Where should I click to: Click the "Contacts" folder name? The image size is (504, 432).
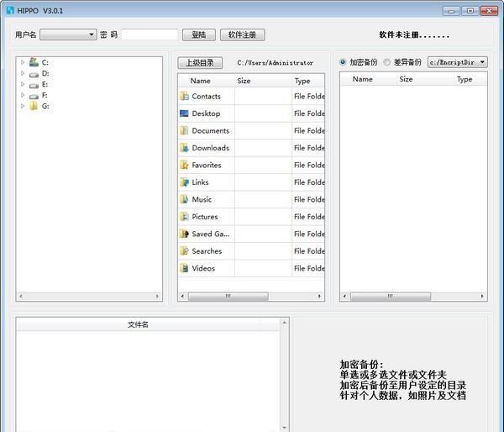[206, 96]
